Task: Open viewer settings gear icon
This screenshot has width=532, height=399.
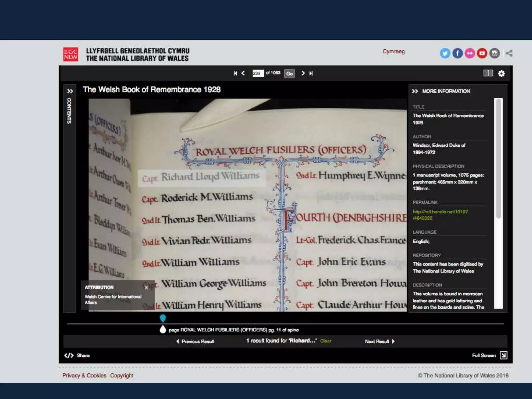Action: [501, 74]
